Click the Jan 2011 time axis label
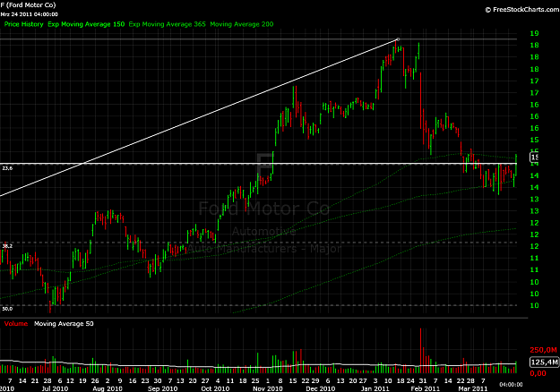 (375, 388)
